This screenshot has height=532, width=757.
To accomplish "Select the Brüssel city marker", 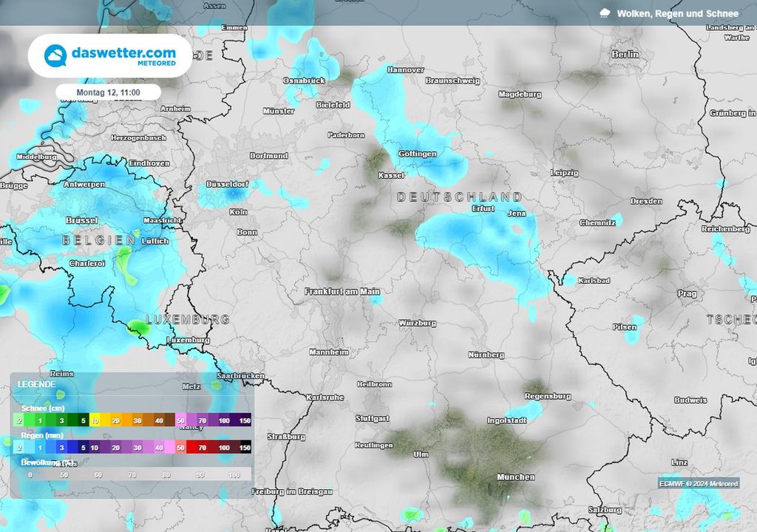I will [x=82, y=219].
